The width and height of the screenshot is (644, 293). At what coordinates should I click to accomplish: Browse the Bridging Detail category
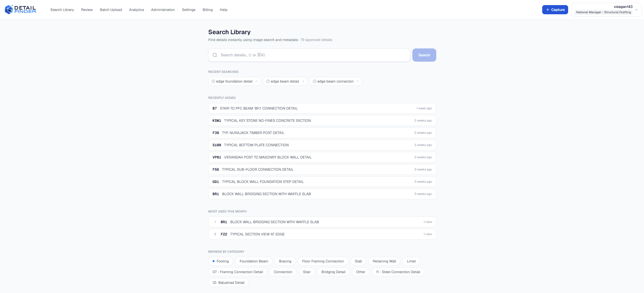click(x=333, y=272)
